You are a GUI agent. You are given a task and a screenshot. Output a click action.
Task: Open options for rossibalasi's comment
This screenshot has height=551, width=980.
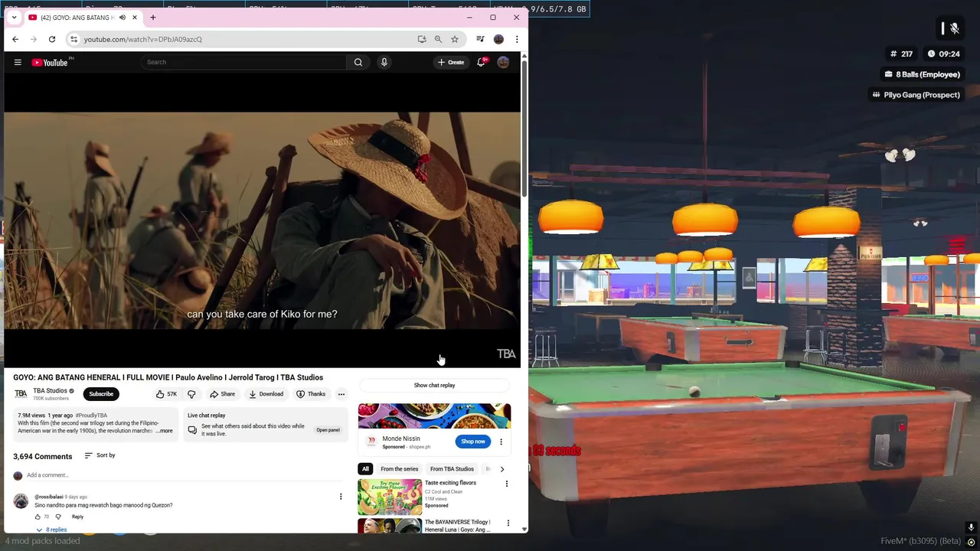tap(341, 497)
